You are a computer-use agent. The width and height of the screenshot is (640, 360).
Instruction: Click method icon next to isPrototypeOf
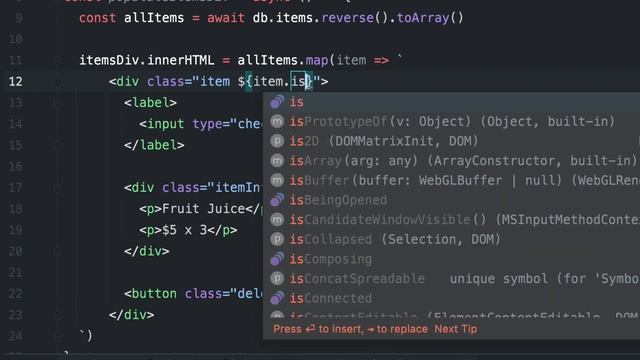pyautogui.click(x=277, y=121)
